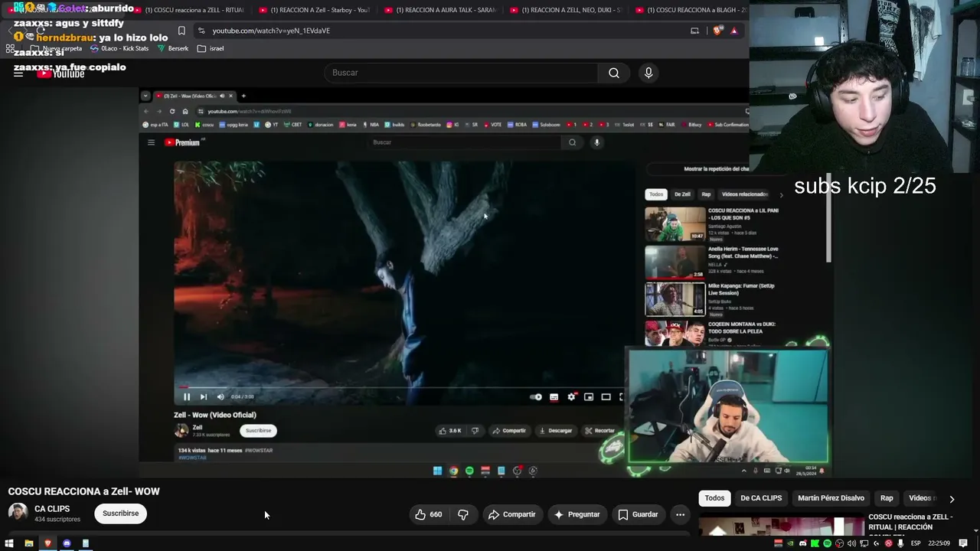Open the more actions three-dot menu

(x=680, y=514)
